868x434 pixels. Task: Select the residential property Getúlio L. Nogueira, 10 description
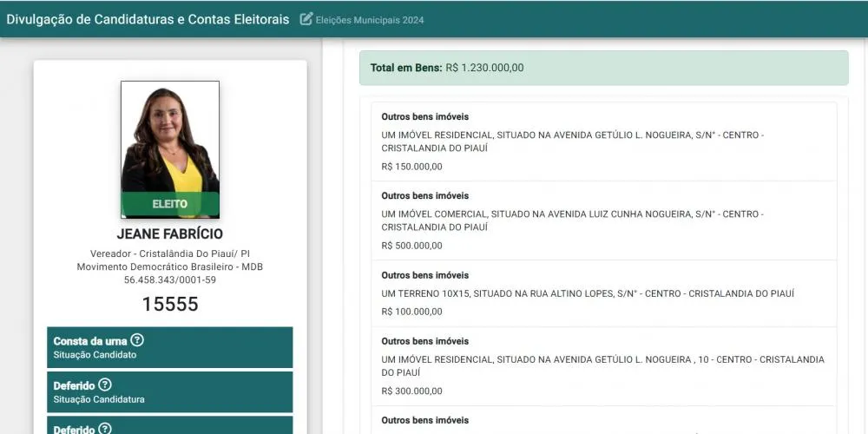click(603, 366)
